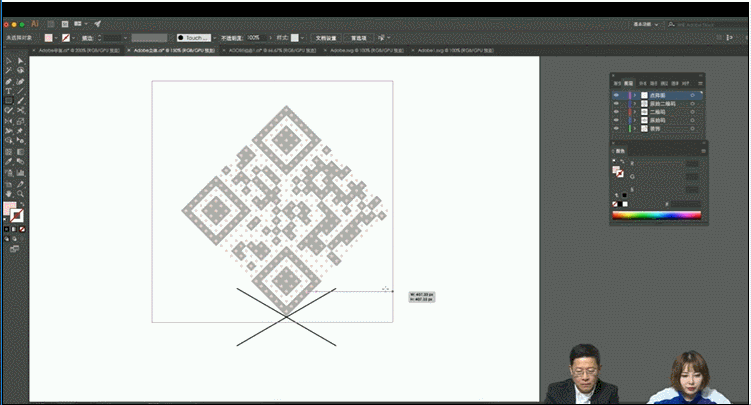Image resolution: width=751 pixels, height=405 pixels.
Task: Select the Gradient tool
Action: click(21, 152)
